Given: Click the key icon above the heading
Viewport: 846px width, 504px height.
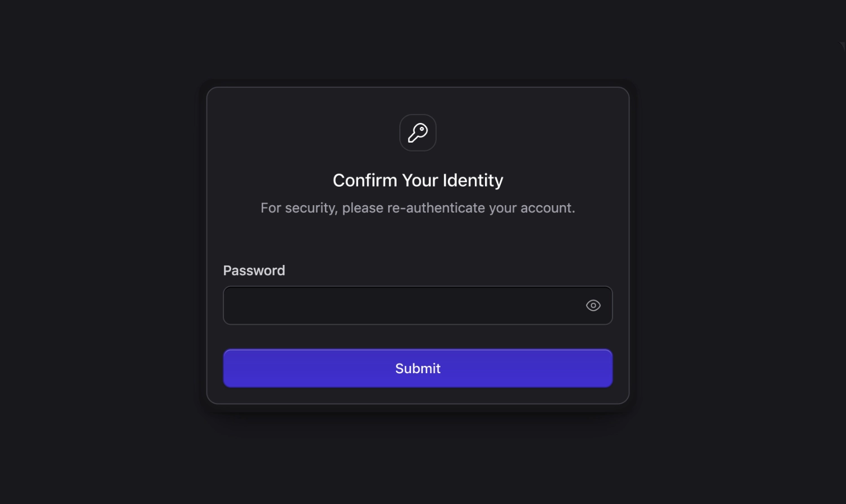Looking at the screenshot, I should pyautogui.click(x=418, y=133).
